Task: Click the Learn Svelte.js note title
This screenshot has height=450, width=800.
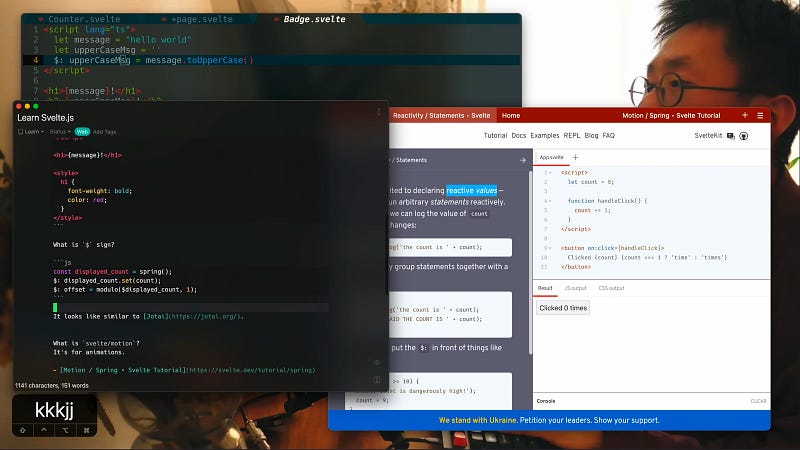Action: pos(45,118)
